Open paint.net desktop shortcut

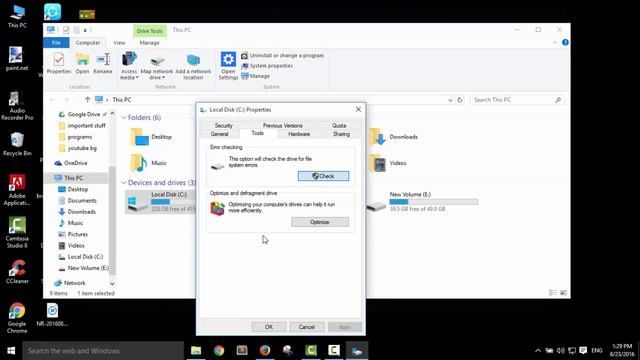pos(17,59)
